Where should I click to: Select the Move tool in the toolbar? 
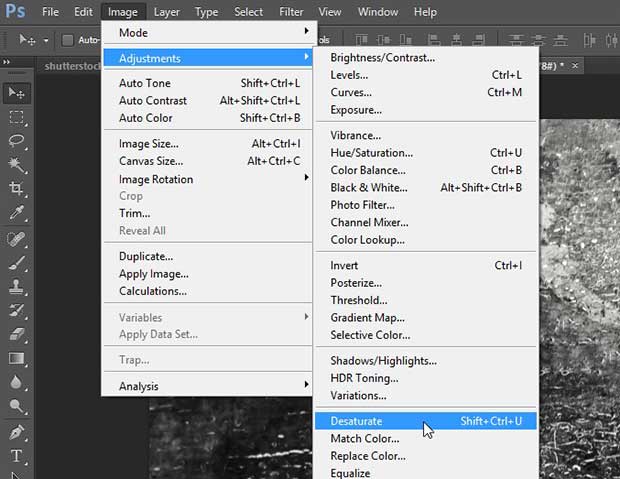(17, 92)
